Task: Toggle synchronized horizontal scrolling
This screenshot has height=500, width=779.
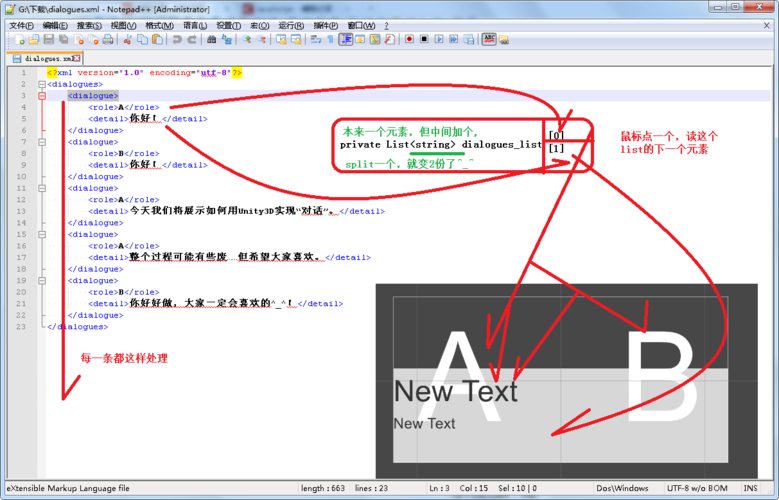Action: click(x=296, y=39)
